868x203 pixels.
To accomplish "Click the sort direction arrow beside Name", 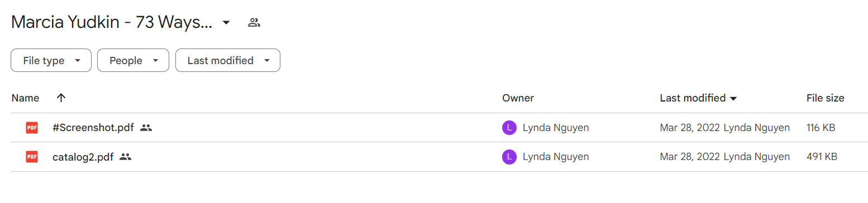I will 61,98.
